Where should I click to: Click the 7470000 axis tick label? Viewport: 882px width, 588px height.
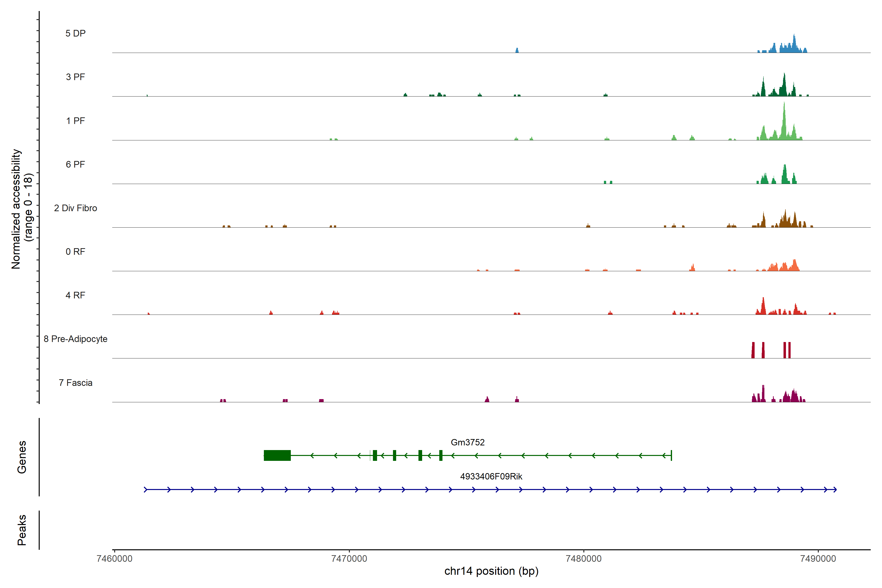click(x=349, y=558)
